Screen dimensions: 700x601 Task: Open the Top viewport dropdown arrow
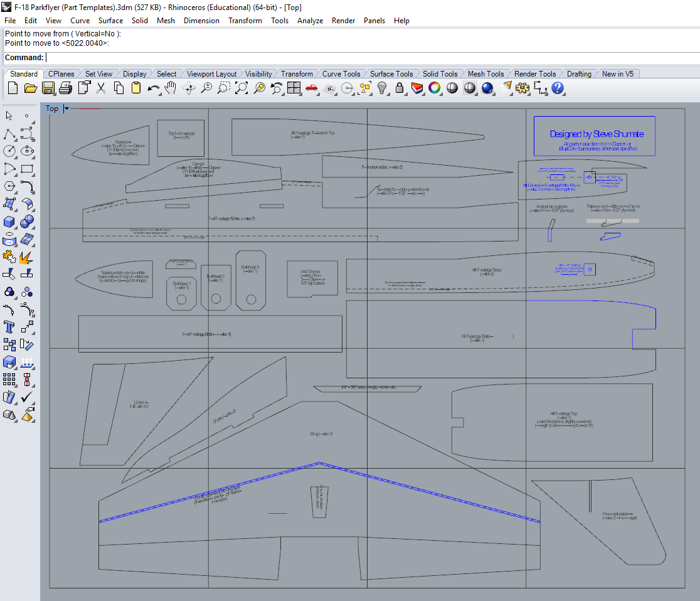click(66, 109)
